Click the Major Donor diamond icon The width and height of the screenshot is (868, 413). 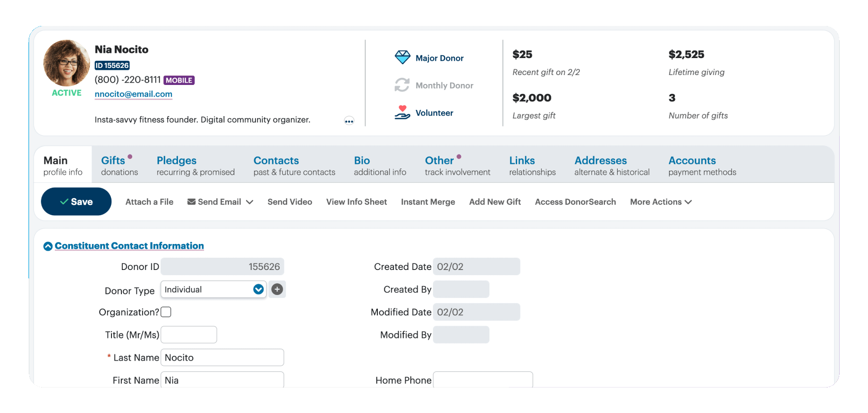click(402, 58)
